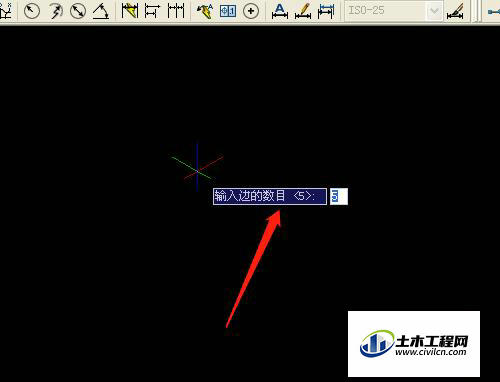Open the Tolerance tool
Image resolution: width=500 pixels, height=382 pixels.
point(228,11)
